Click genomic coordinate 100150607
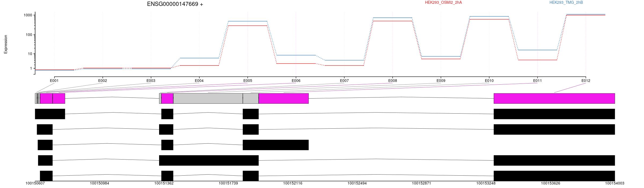Image resolution: width=644 pixels, height=188 pixels. pos(35,183)
